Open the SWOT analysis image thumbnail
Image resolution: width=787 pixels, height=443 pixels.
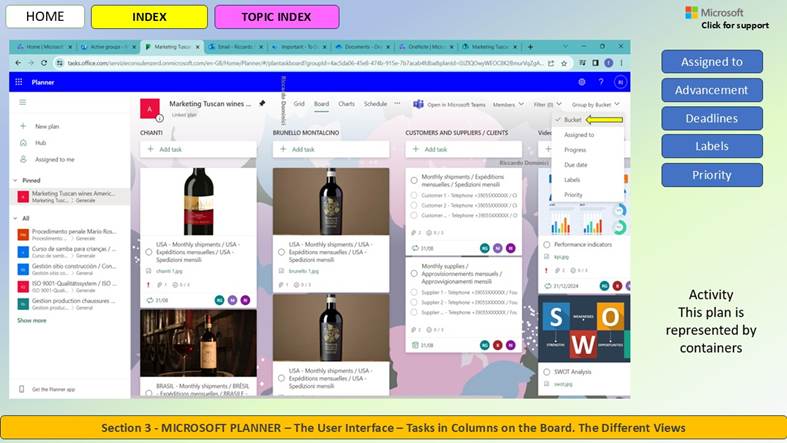click(x=584, y=329)
